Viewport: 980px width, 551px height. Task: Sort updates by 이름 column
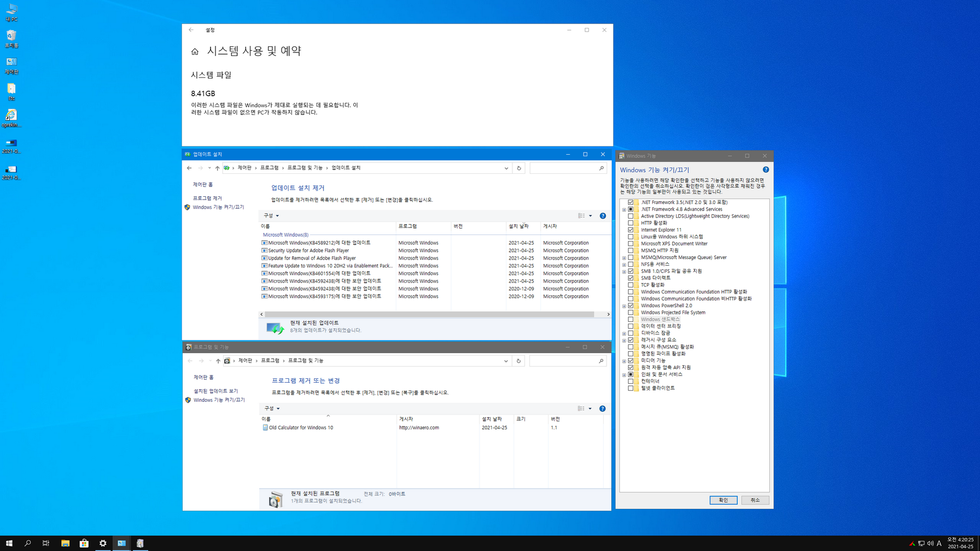327,226
